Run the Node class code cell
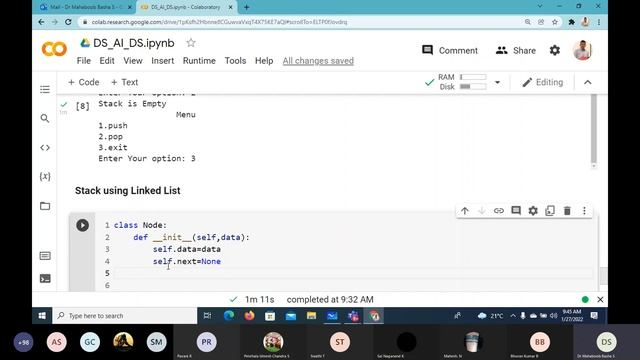Screen dimensions: 640x360 coord(82,225)
